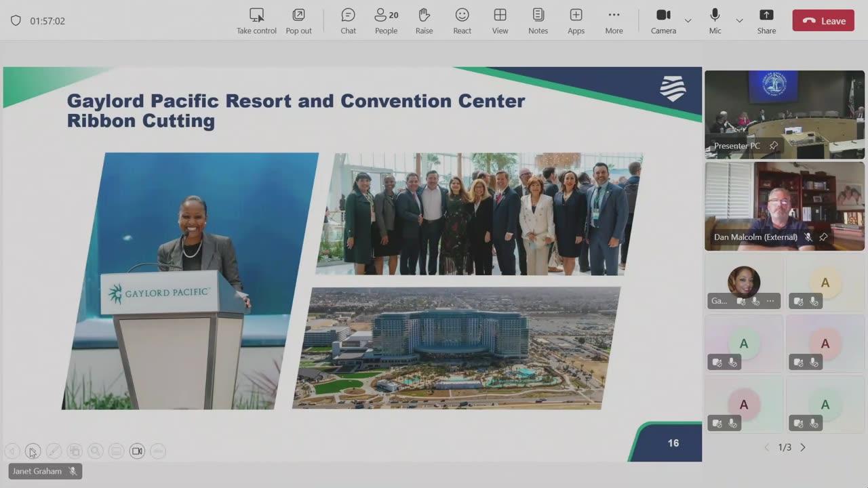Screen dimensions: 868x488
Task: Open meeting Notes
Action: click(538, 21)
